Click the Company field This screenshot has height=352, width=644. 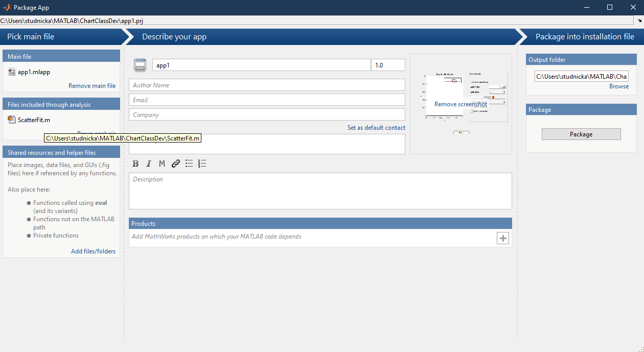tap(267, 114)
